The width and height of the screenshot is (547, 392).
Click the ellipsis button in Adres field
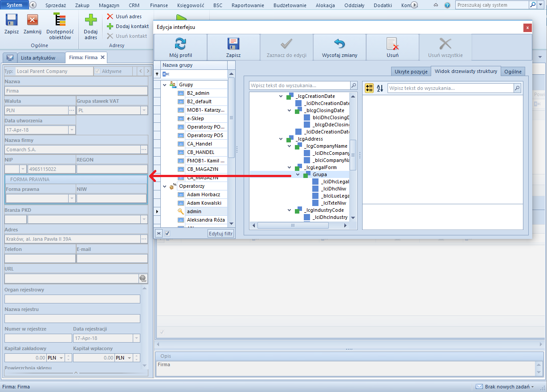(144, 239)
